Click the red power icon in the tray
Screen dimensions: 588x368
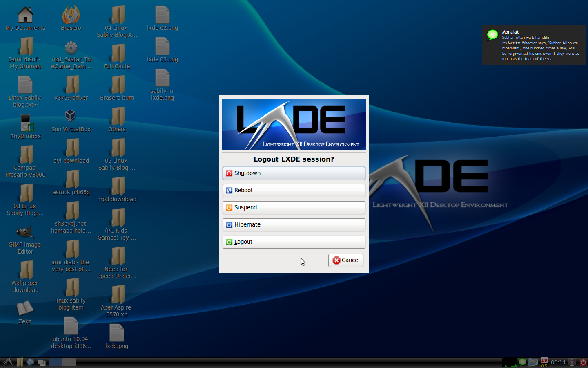point(583,362)
